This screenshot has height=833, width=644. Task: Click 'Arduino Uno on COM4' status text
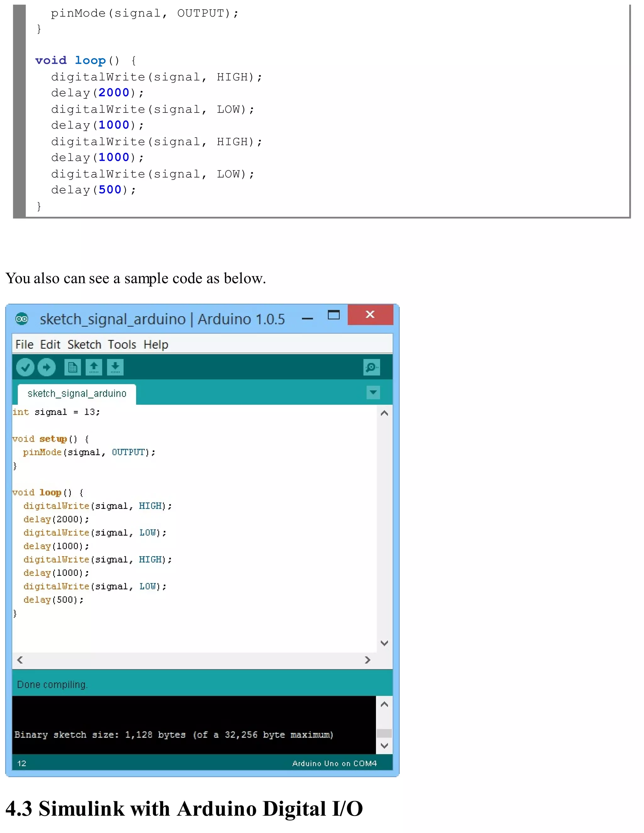point(335,763)
